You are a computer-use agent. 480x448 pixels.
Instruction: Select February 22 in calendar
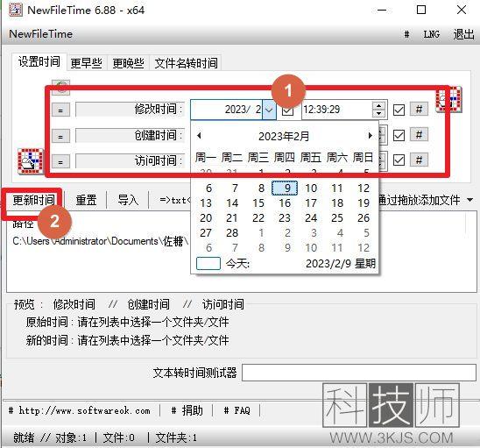pyautogui.click(x=258, y=218)
